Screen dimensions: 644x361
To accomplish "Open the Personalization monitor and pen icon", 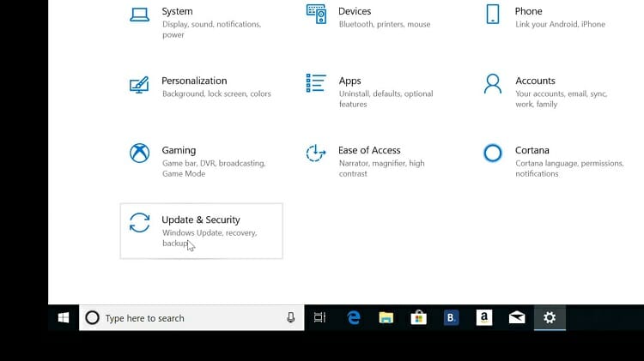I will [139, 85].
